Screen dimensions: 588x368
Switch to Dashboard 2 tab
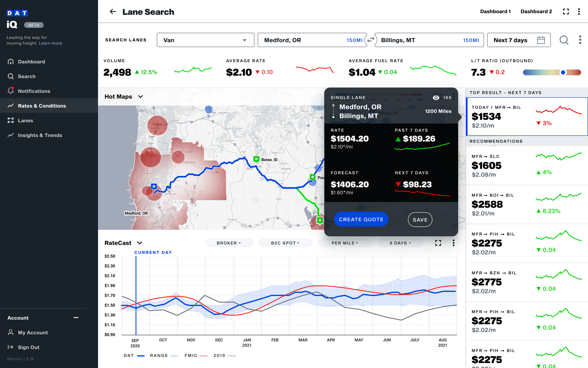[536, 12]
